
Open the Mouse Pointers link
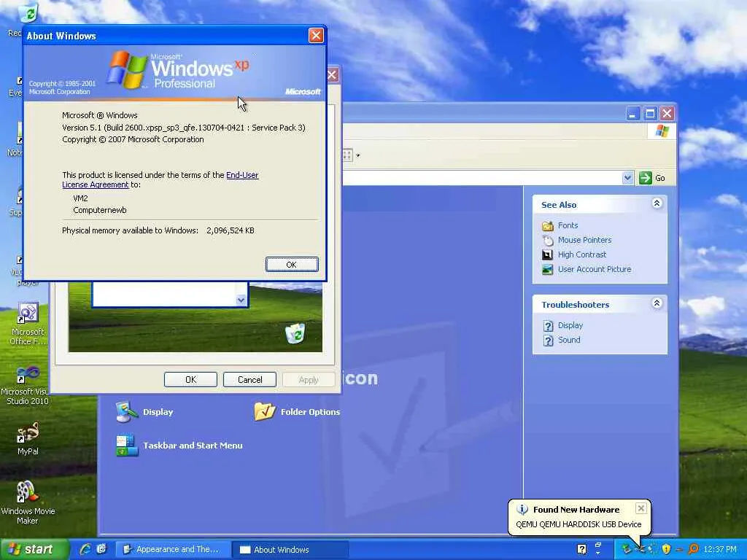point(584,240)
